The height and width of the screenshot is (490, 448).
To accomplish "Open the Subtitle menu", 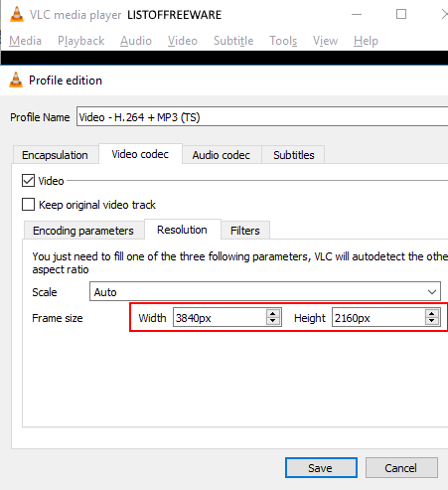I will click(x=233, y=41).
